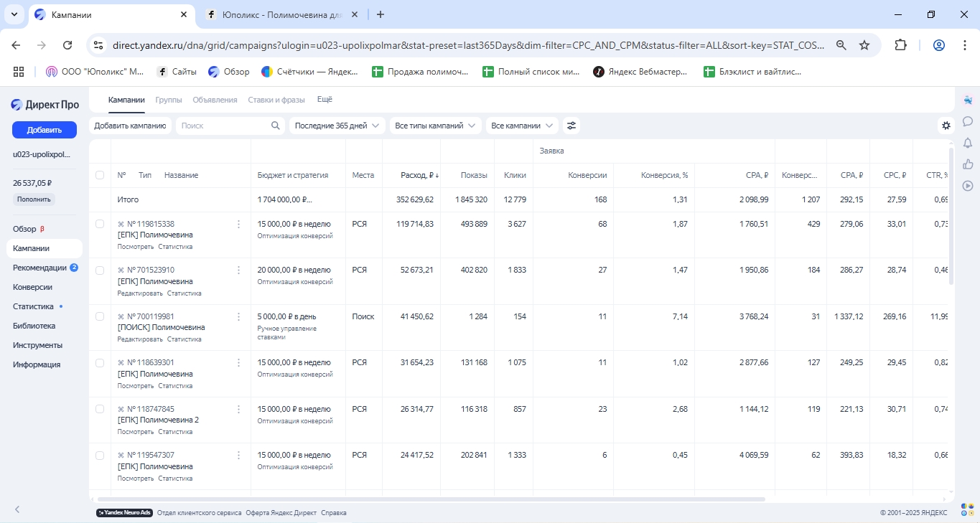Open table column settings gear icon
Screen dimensions: 980x523
(x=946, y=126)
